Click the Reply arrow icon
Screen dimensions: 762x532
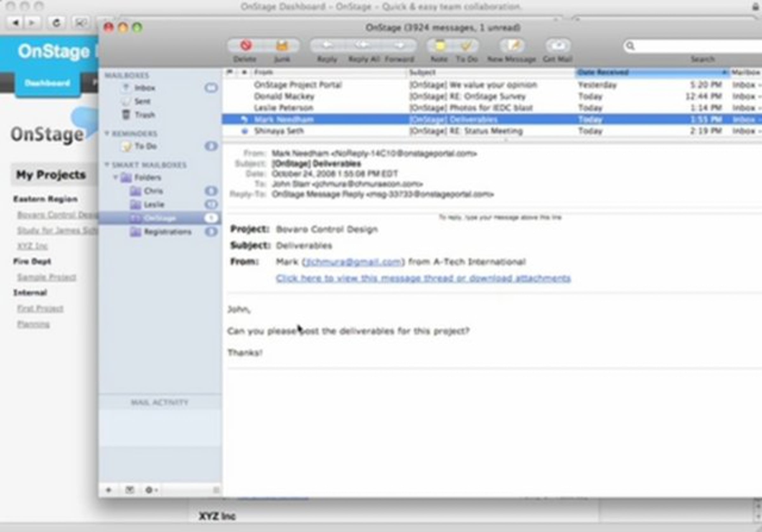click(327, 45)
